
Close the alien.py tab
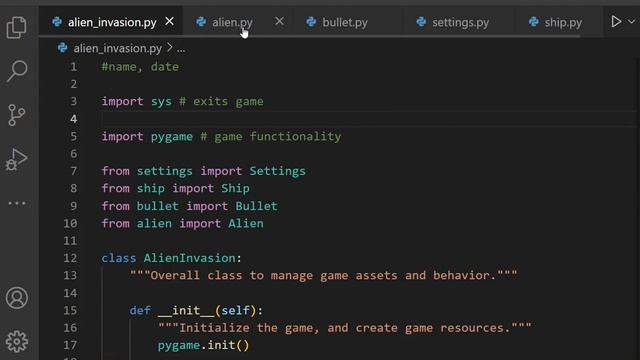point(279,21)
